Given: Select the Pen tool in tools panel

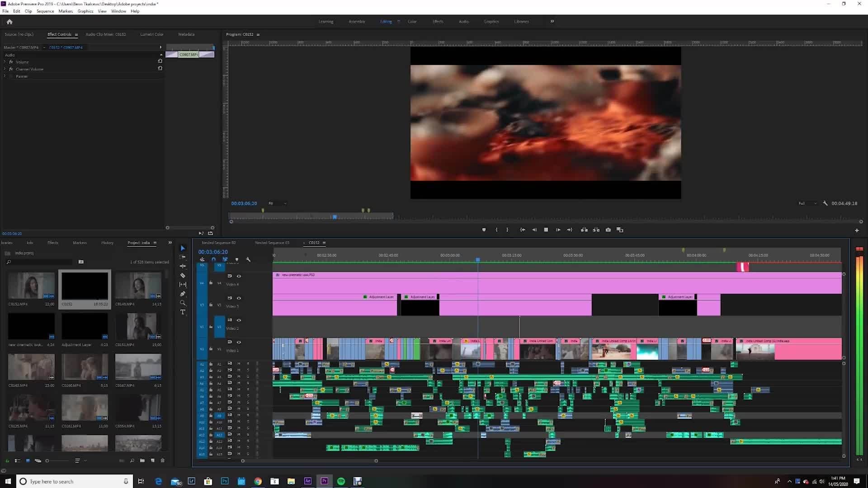Looking at the screenshot, I should [x=183, y=294].
